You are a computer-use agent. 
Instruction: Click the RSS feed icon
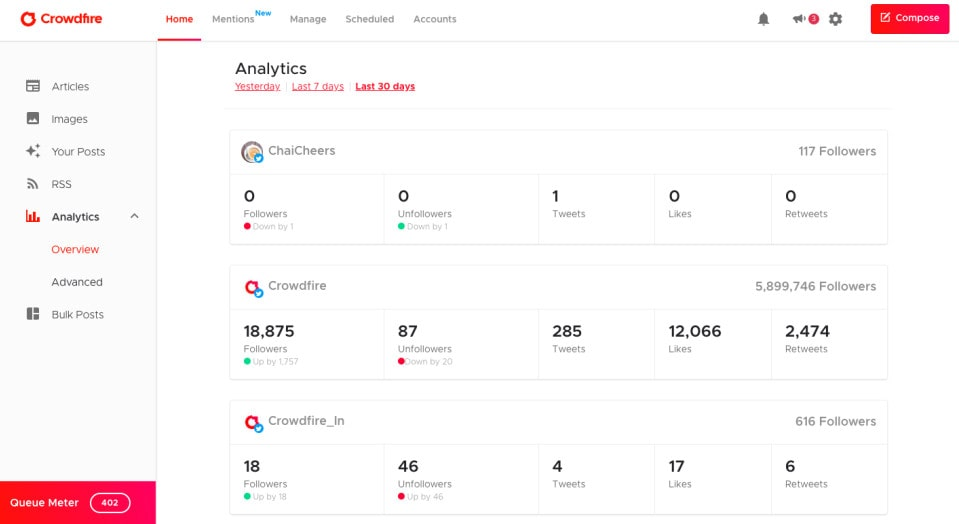point(33,184)
